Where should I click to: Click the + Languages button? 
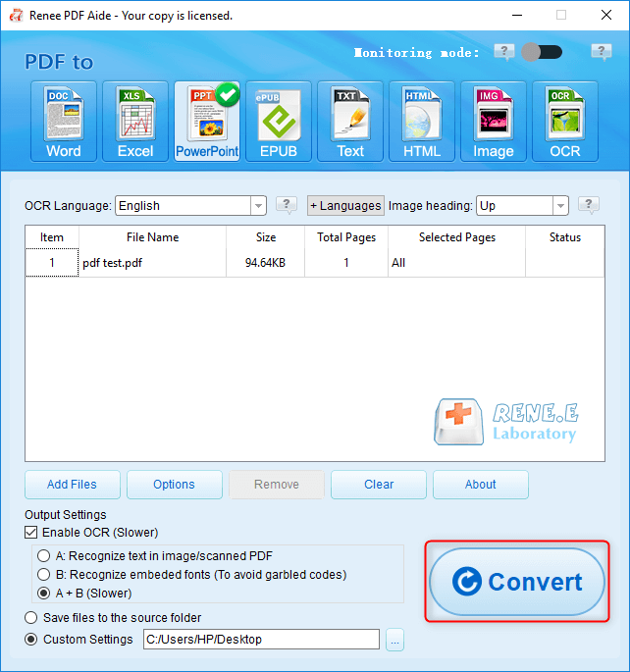click(345, 206)
